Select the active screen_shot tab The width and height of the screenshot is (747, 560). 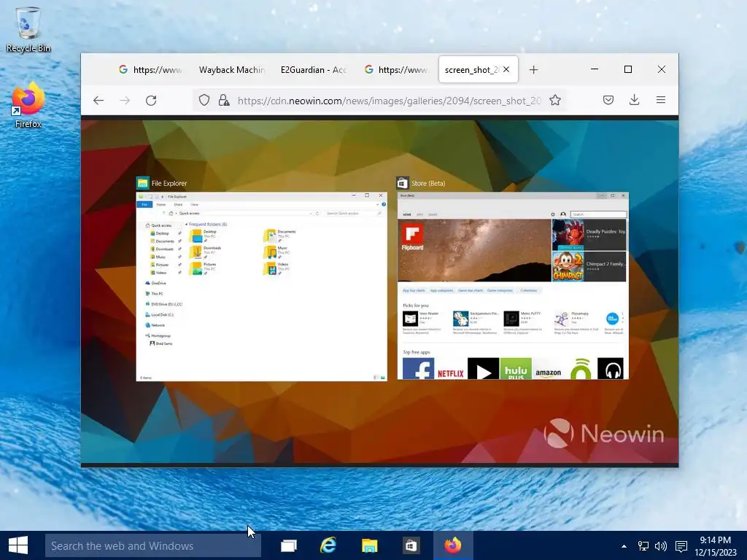[x=472, y=70]
